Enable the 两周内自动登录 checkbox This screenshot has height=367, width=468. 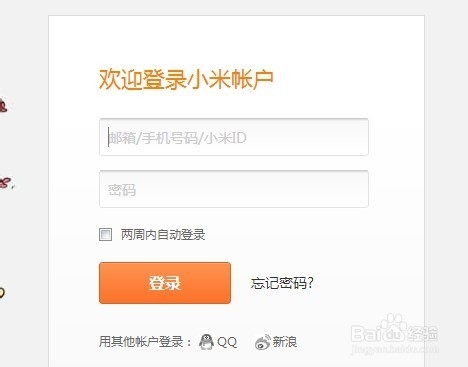[x=105, y=234]
